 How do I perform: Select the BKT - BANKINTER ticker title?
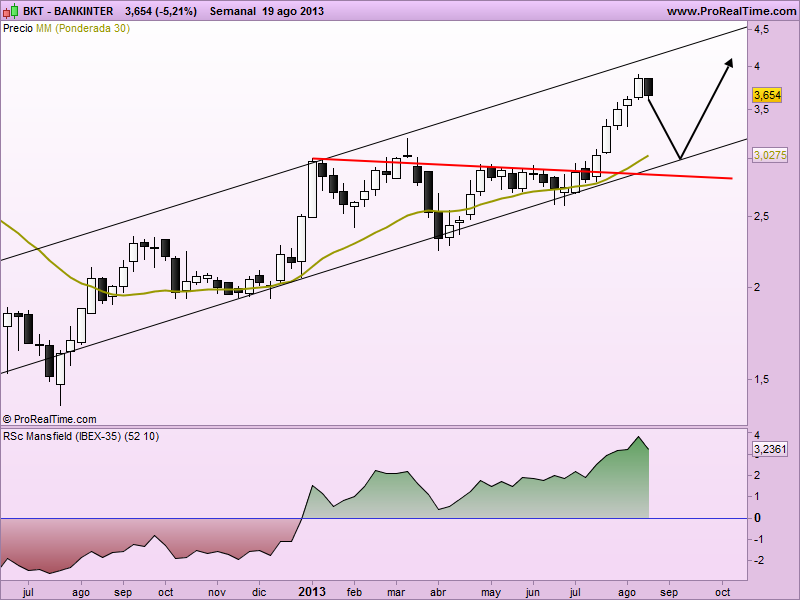pyautogui.click(x=68, y=11)
